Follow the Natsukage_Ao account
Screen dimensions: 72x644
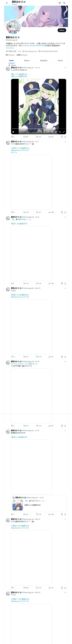coord(62,30)
